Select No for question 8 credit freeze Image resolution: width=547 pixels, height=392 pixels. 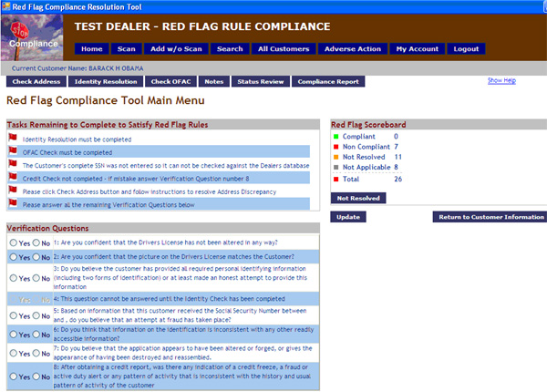click(36, 377)
